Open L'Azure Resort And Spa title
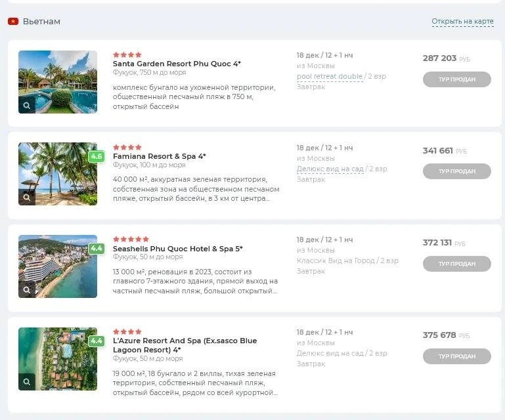This screenshot has height=420, width=505. pos(185,345)
